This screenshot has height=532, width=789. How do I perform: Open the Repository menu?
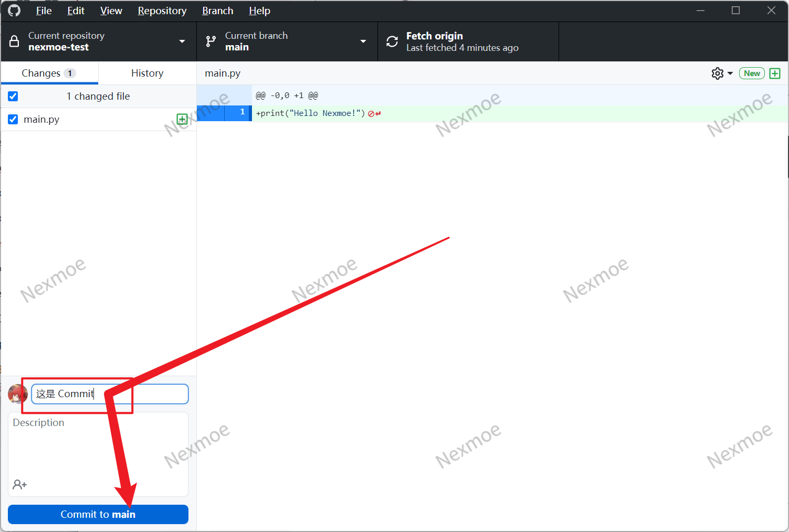(162, 10)
